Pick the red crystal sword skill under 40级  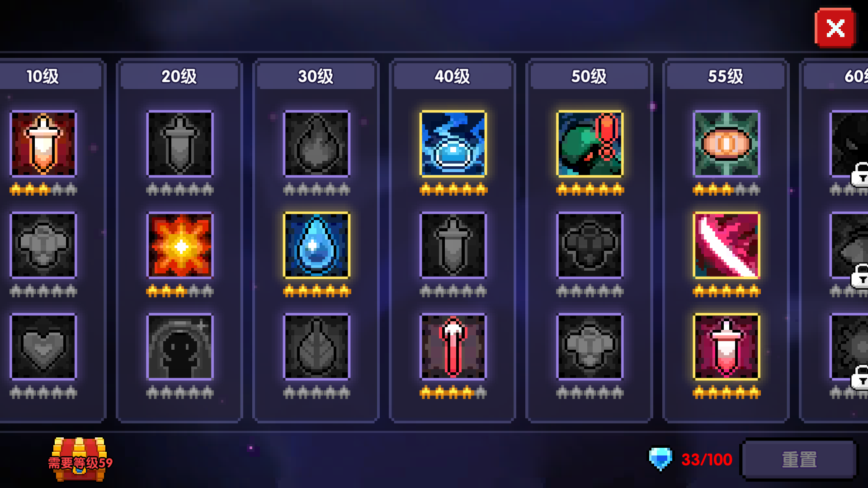click(x=453, y=347)
